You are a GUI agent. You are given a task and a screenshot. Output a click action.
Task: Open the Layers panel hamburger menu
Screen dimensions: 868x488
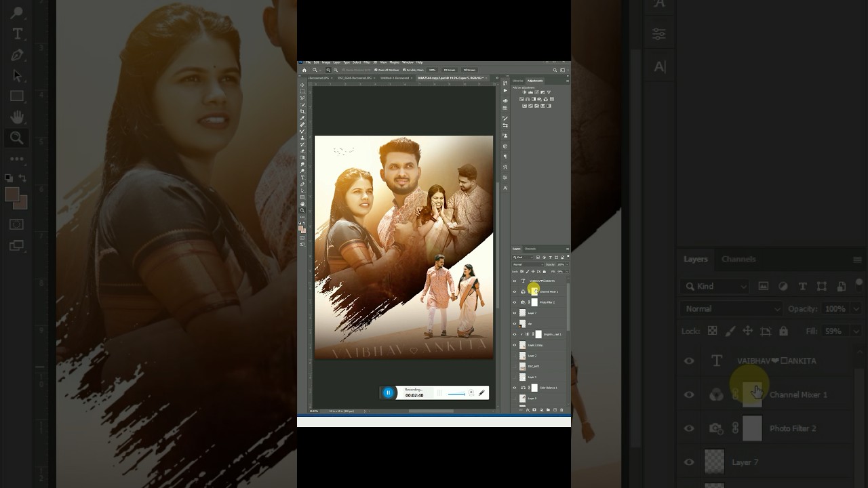[568, 249]
